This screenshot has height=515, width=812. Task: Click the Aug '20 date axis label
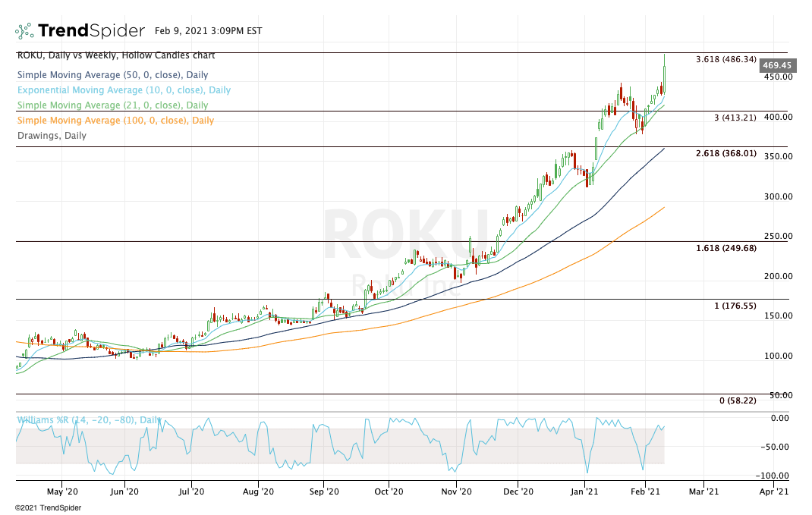(258, 491)
